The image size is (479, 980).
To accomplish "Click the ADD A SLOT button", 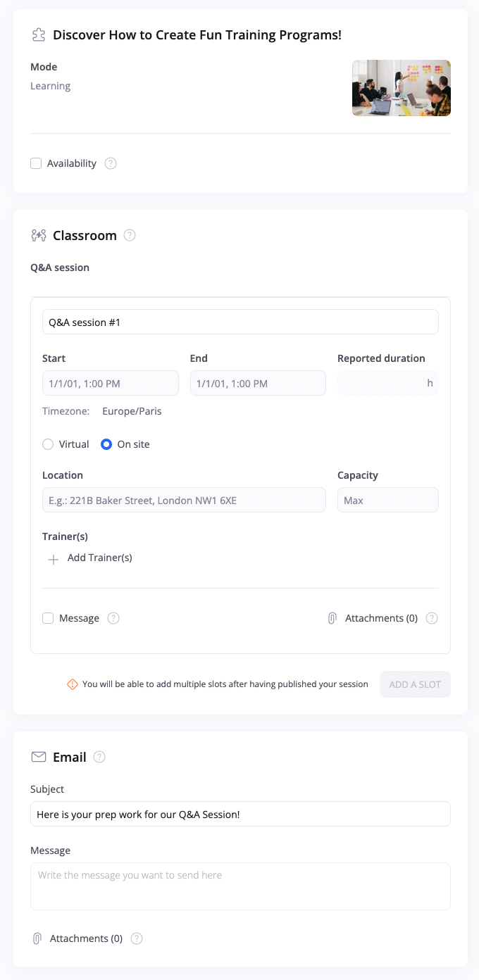I will [x=415, y=684].
